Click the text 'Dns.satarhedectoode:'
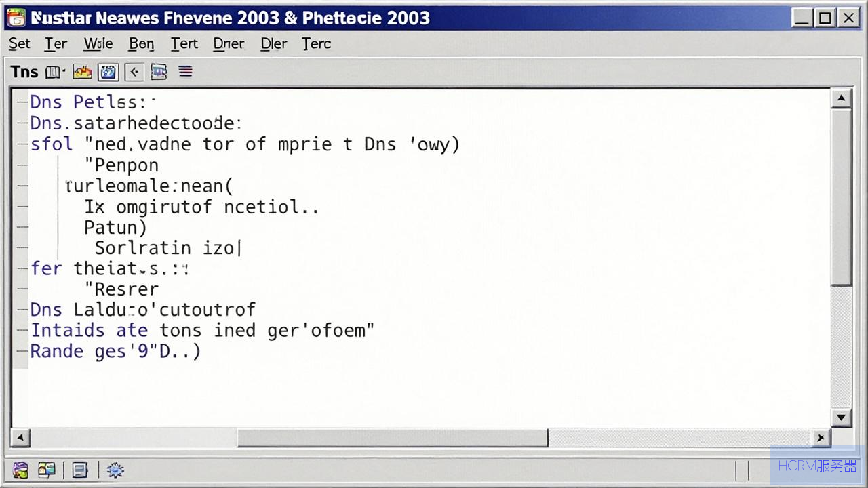 coord(136,123)
